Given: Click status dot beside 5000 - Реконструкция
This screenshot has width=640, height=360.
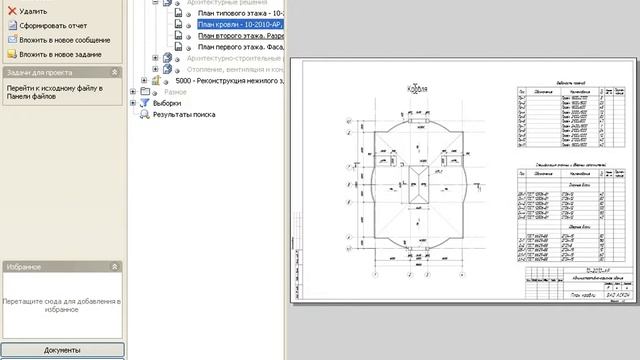Looking at the screenshot, I should tap(166, 82).
